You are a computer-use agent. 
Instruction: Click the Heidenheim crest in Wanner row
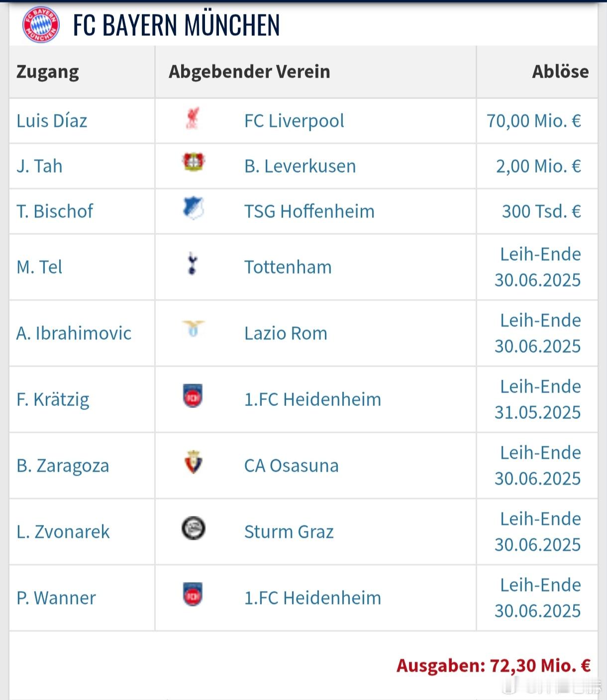[193, 595]
